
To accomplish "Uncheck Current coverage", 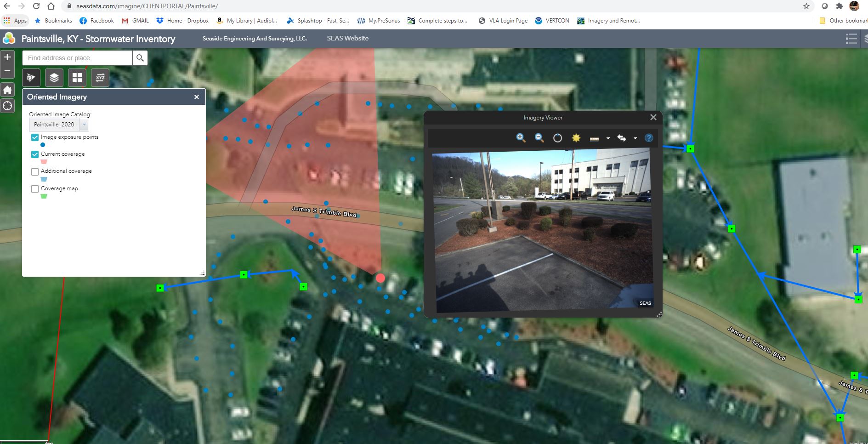I will click(35, 154).
